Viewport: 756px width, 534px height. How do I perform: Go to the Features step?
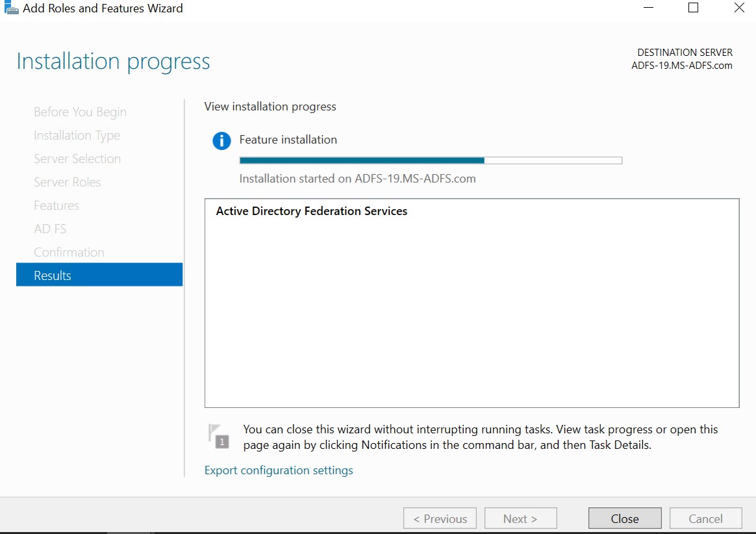tap(57, 205)
